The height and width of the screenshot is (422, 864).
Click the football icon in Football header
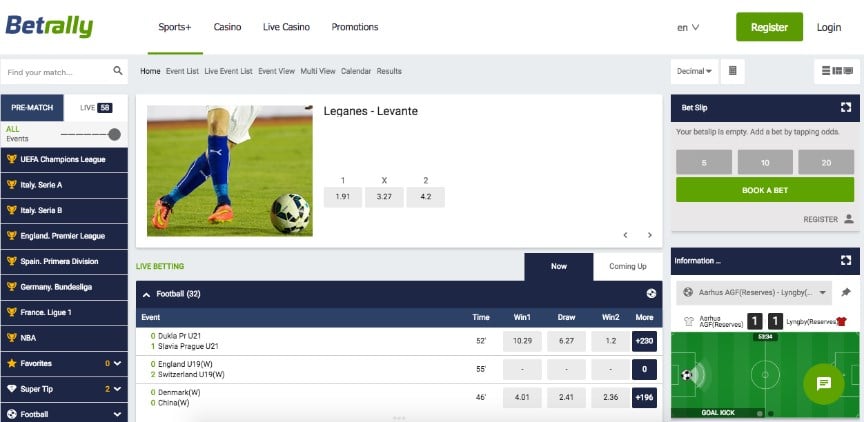point(651,294)
